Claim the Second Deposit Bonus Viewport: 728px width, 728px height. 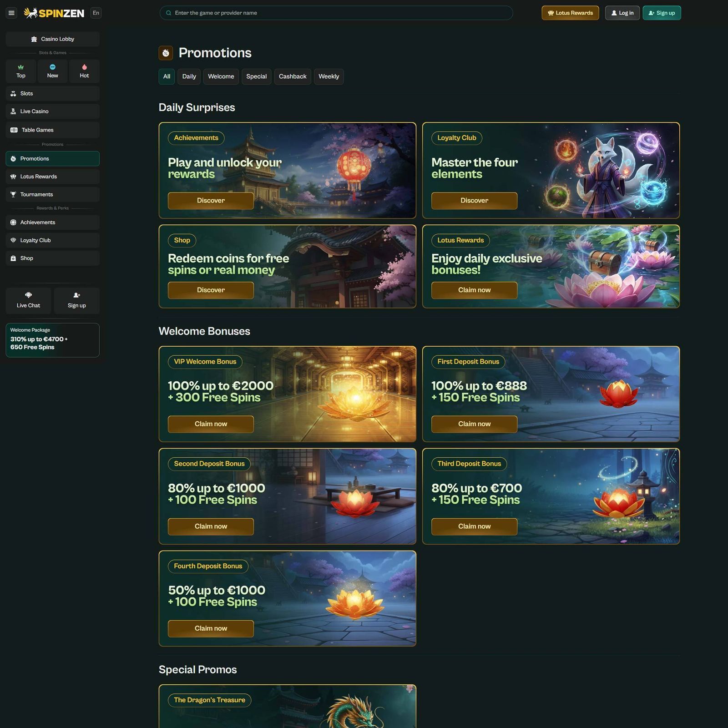tap(211, 526)
